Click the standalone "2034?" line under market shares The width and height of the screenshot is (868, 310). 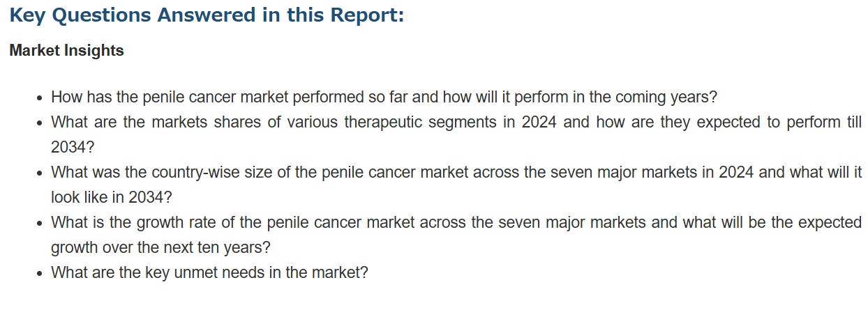[x=73, y=147]
